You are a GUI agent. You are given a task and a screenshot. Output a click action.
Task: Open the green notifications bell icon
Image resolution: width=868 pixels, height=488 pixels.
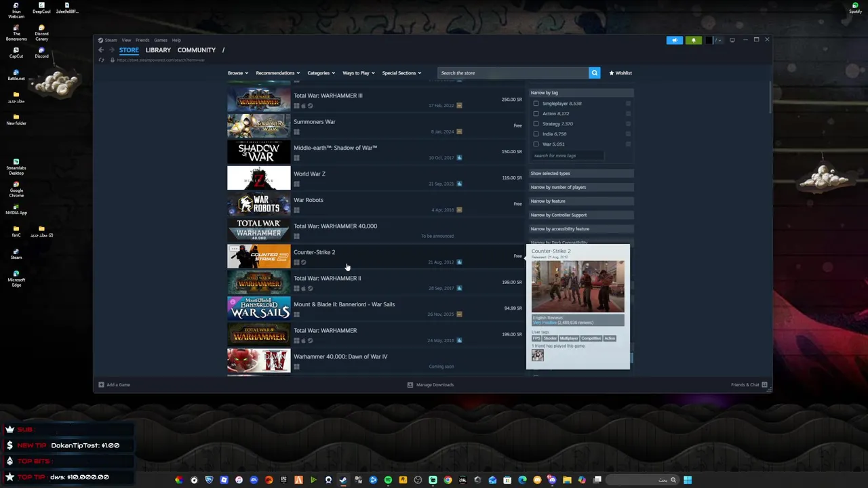(693, 40)
